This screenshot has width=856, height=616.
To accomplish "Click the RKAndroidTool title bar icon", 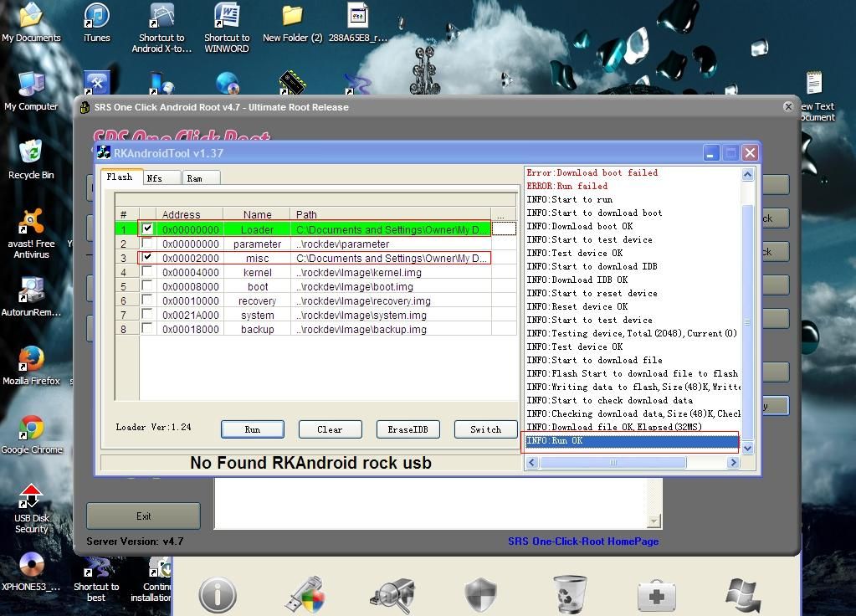I will point(104,153).
